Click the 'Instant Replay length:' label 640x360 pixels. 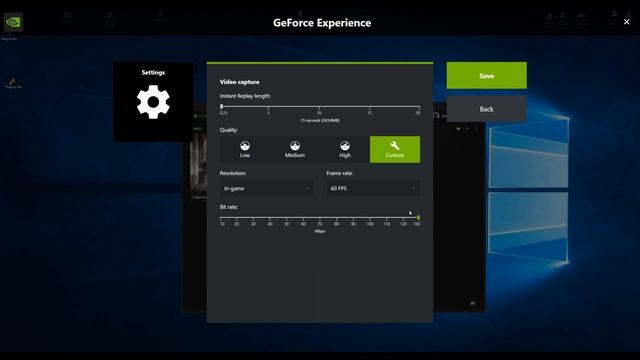click(x=245, y=96)
